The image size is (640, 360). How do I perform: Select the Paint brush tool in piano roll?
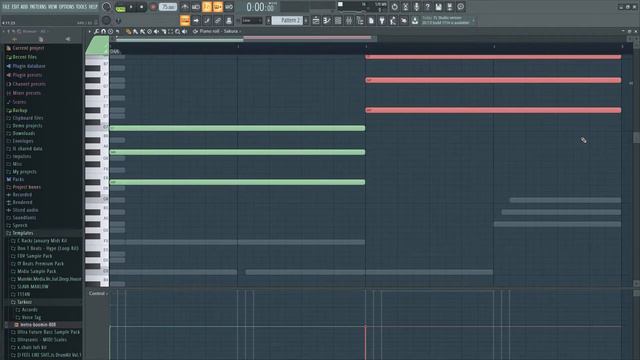pyautogui.click(x=136, y=31)
